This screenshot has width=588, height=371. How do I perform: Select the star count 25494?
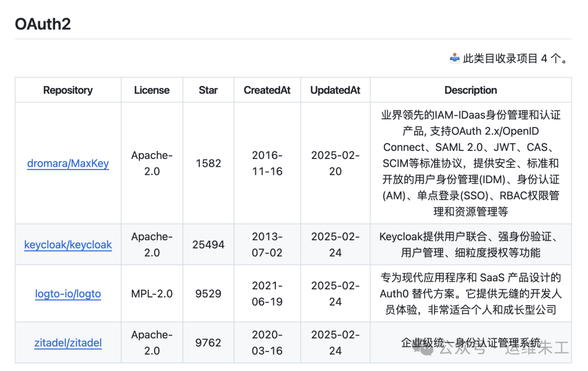point(208,245)
